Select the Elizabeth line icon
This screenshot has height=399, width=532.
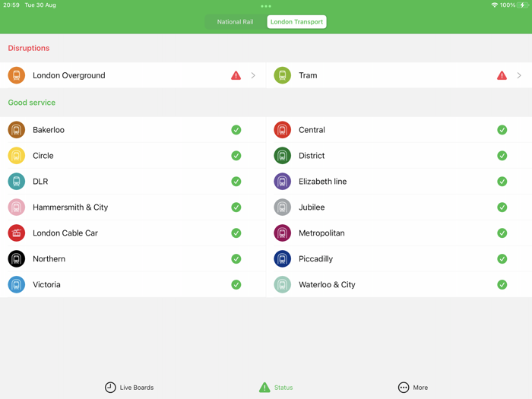(x=282, y=182)
